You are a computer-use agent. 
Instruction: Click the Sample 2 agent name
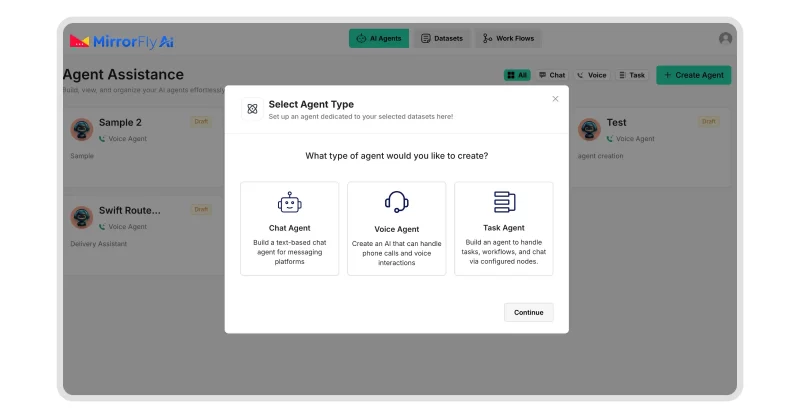pos(120,122)
